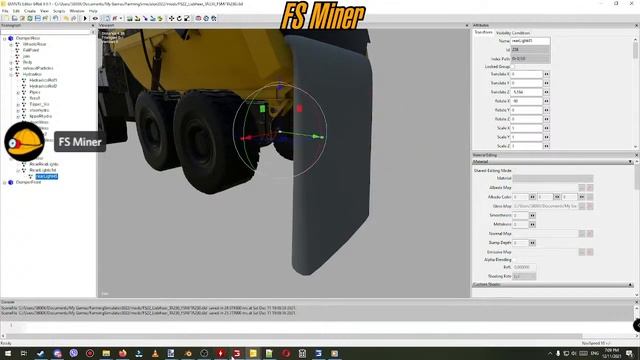Select the DumperFront tree item
Image resolution: width=640 pixels, height=360 pixels.
[x=28, y=182]
